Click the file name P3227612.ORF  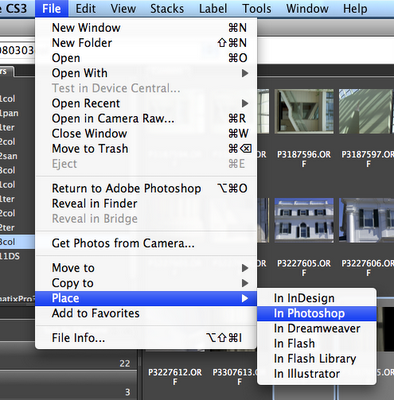coord(175,377)
